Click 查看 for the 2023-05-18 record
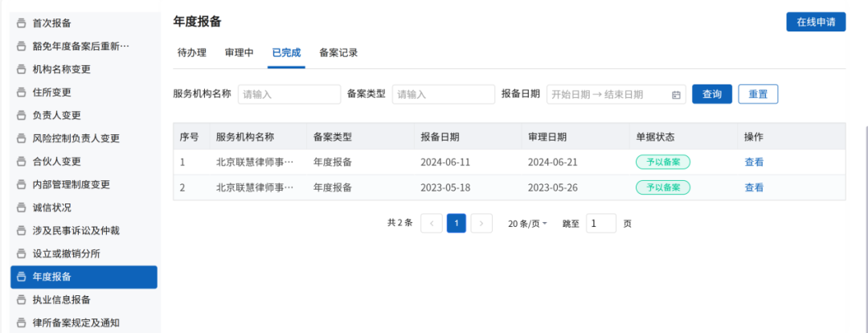This screenshot has height=333, width=868. coord(754,187)
